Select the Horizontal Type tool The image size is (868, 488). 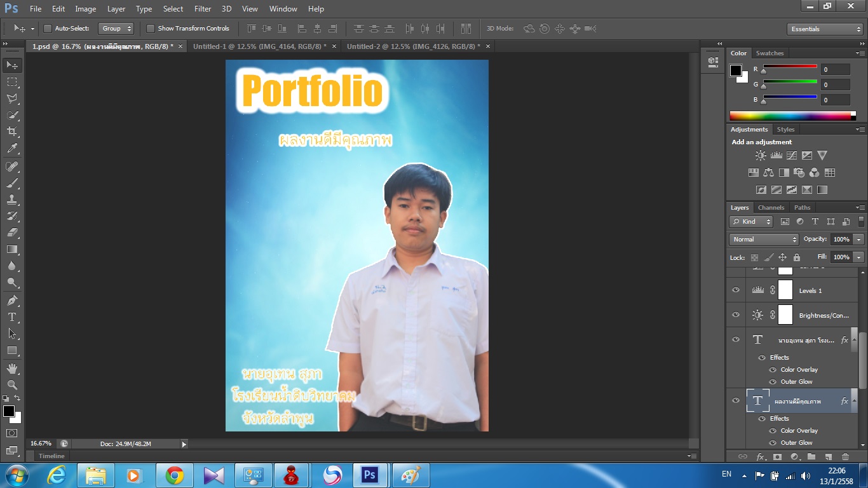pyautogui.click(x=12, y=317)
